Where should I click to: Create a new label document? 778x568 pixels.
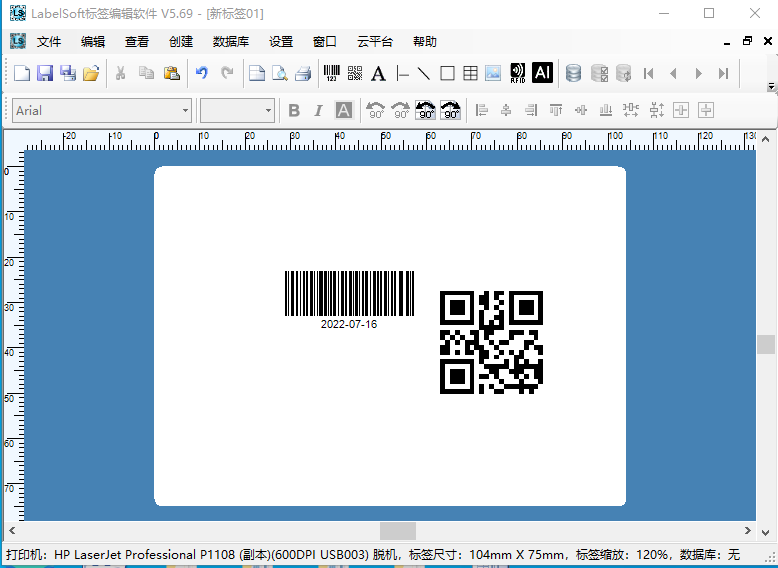click(22, 73)
